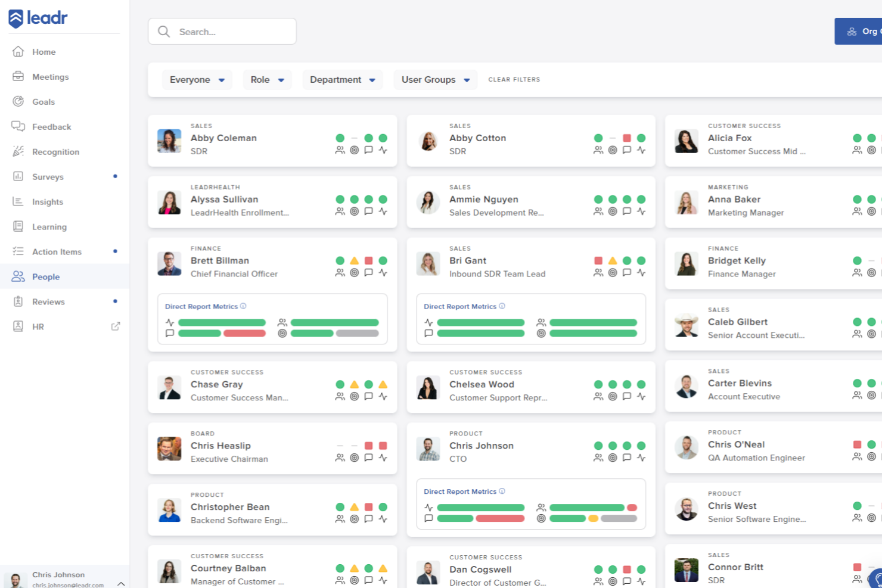The width and height of the screenshot is (882, 588).
Task: Click info icon beside Brett's Direct Report Metrics
Action: click(x=243, y=306)
